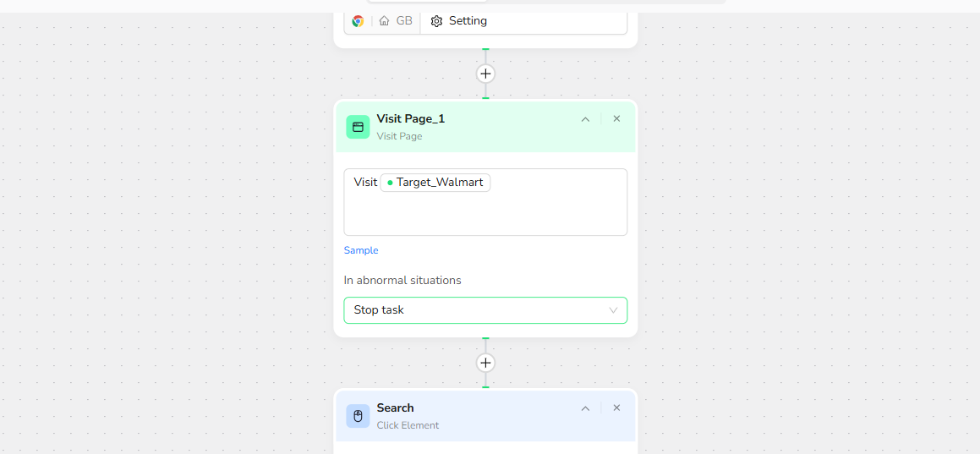Click the Chrome browser icon
The height and width of the screenshot is (454, 980).
tap(358, 21)
